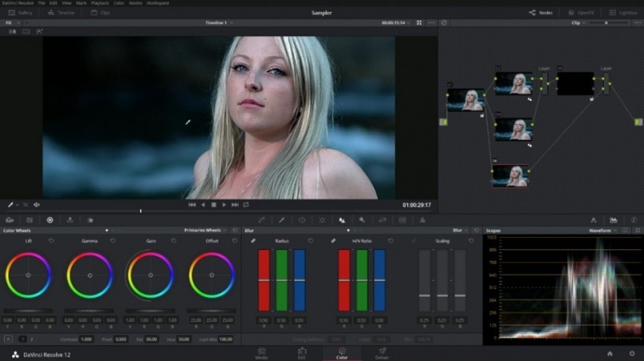Image resolution: width=644 pixels, height=361 pixels.
Task: Reset the H/V Ratio bars
Action: 390,241
